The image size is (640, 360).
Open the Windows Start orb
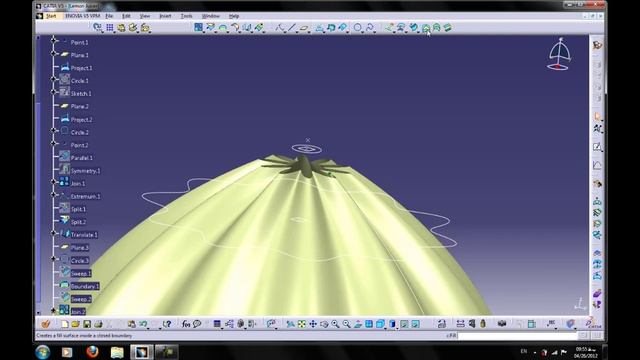point(42,352)
